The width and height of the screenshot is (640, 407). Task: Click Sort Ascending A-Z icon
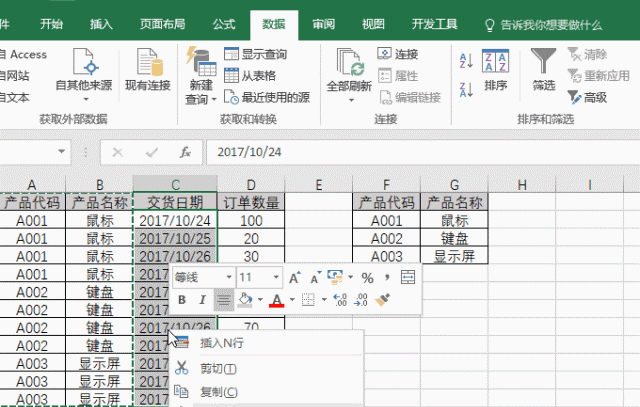466,56
